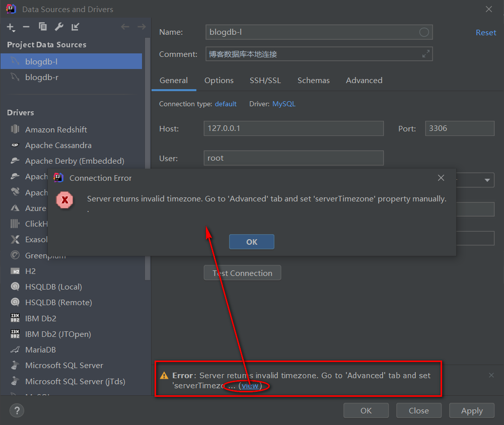Add a new data source with plus icon
This screenshot has width=504, height=425.
11,27
